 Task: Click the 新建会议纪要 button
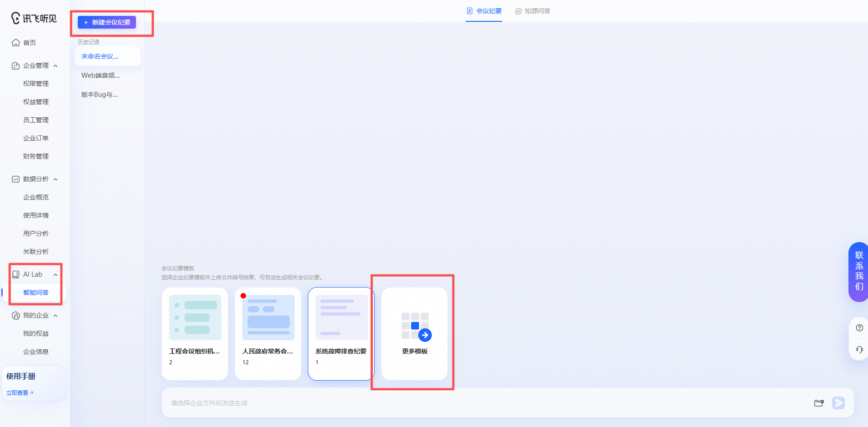pyautogui.click(x=107, y=22)
